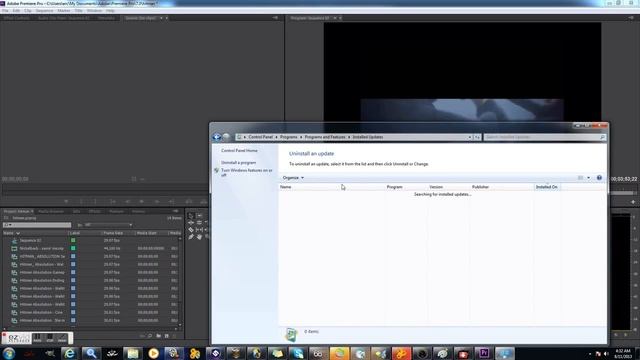Screen dimensions: 640x360
Task: Switch to Premiere Pro via taskbar icon
Action: coord(484,353)
